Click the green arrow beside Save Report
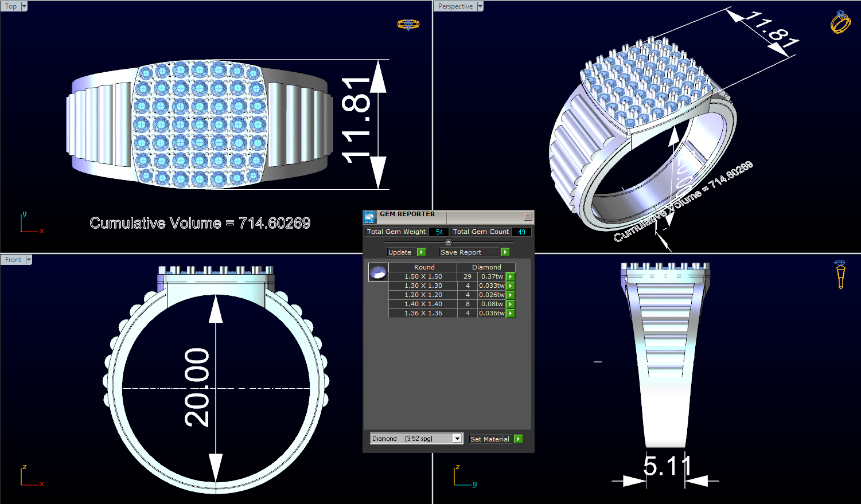 (x=505, y=252)
